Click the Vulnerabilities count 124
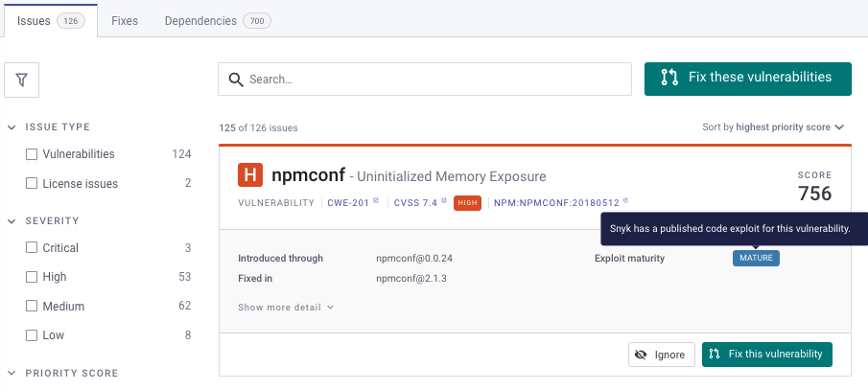868x390 pixels. (x=181, y=154)
